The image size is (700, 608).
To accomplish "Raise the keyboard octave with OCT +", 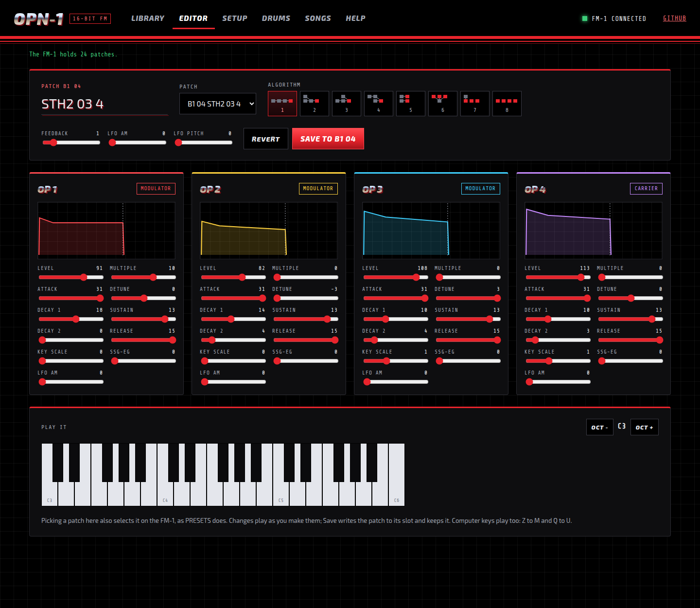I will pyautogui.click(x=645, y=427).
